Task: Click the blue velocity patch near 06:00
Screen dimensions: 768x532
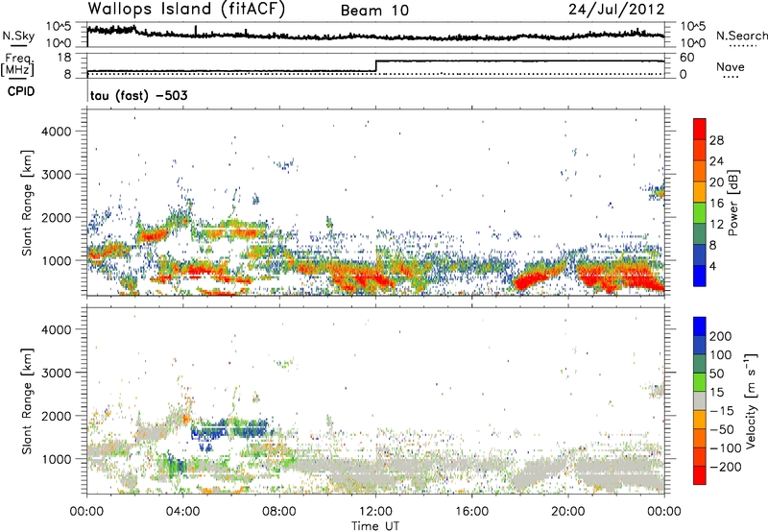Action: [x=230, y=428]
